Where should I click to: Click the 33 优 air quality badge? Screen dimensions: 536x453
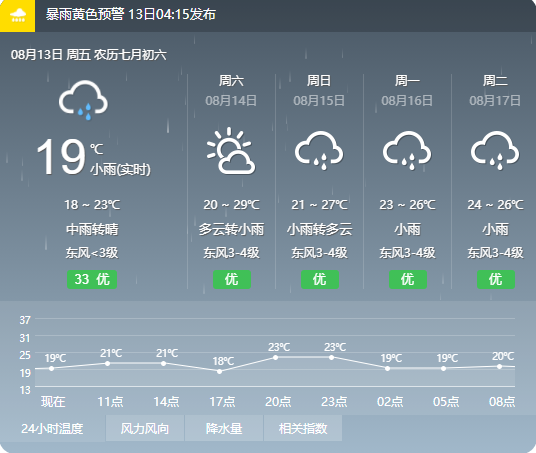click(92, 279)
